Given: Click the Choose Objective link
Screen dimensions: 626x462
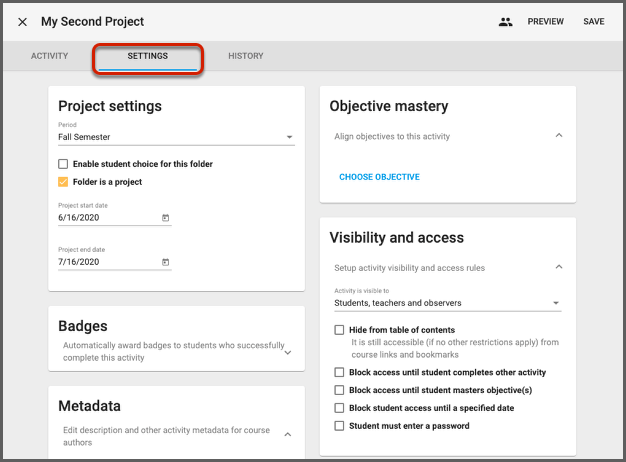Looking at the screenshot, I should pyautogui.click(x=379, y=177).
